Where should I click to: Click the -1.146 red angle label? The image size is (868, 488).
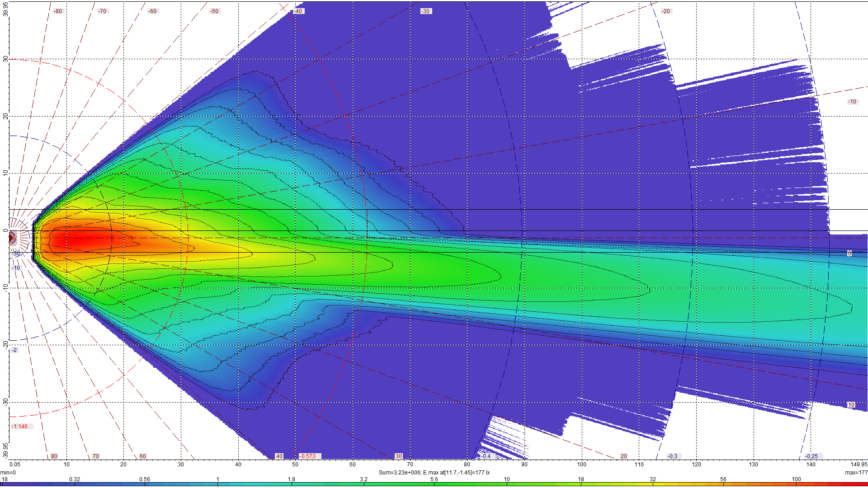tap(20, 427)
